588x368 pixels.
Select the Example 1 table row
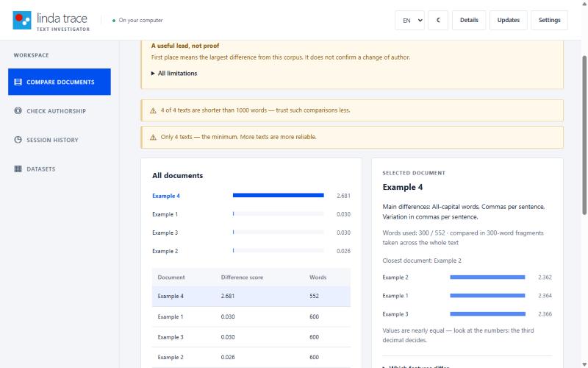pos(251,316)
